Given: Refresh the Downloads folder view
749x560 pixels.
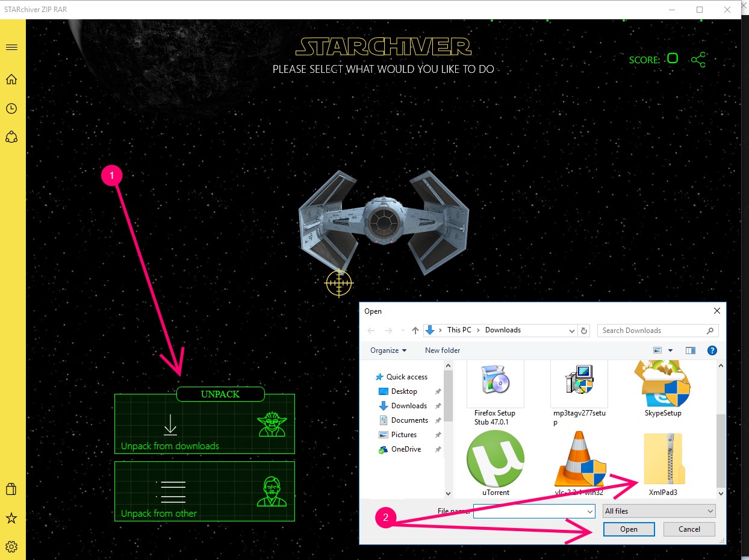Looking at the screenshot, I should [x=584, y=331].
